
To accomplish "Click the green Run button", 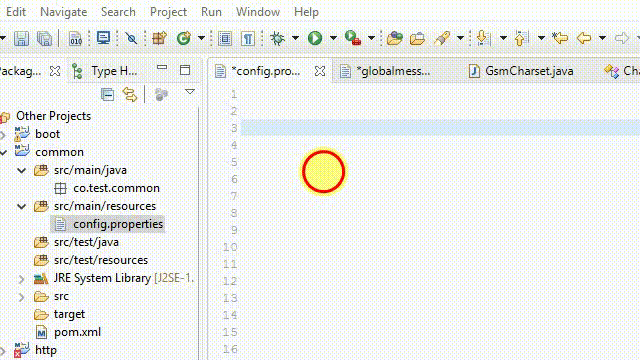I will (x=315, y=38).
